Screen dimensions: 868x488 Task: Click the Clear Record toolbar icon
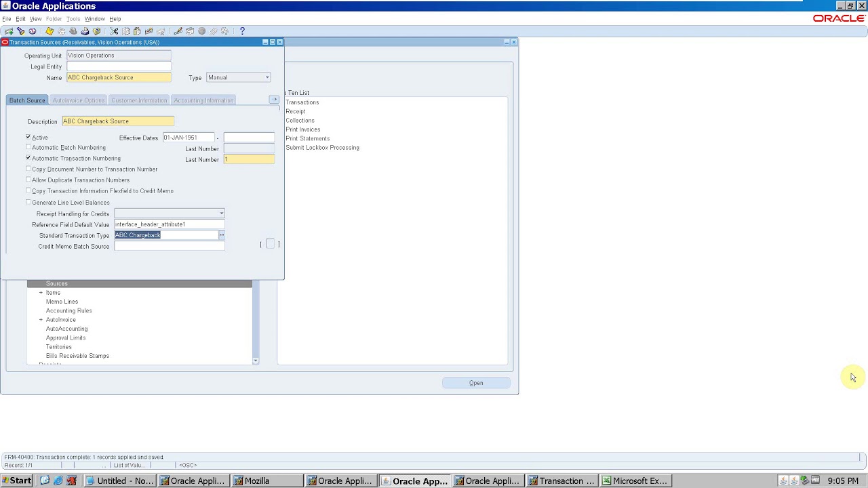click(149, 31)
